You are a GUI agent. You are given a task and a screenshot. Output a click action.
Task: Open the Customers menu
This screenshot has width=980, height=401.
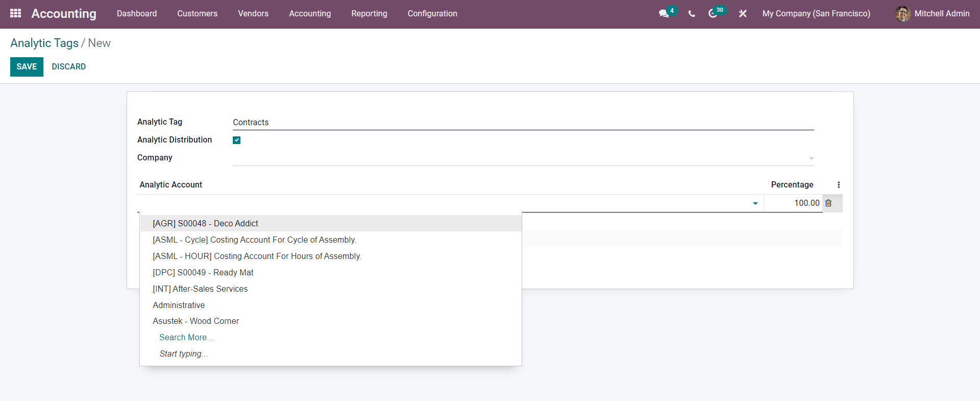198,14
